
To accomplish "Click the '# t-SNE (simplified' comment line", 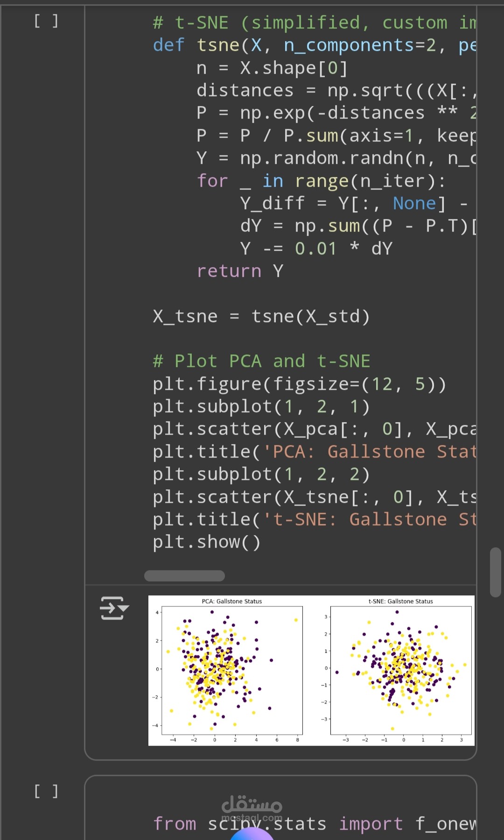I will [315, 22].
